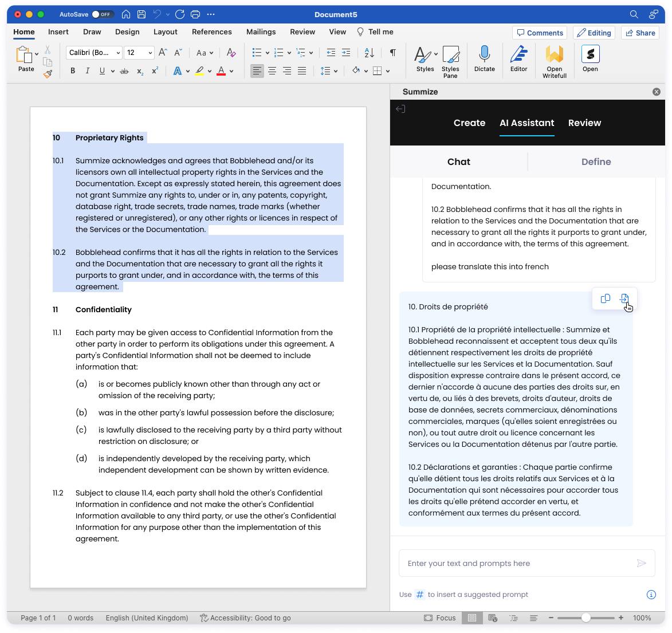
Task: Start Dictate microphone
Action: click(485, 59)
